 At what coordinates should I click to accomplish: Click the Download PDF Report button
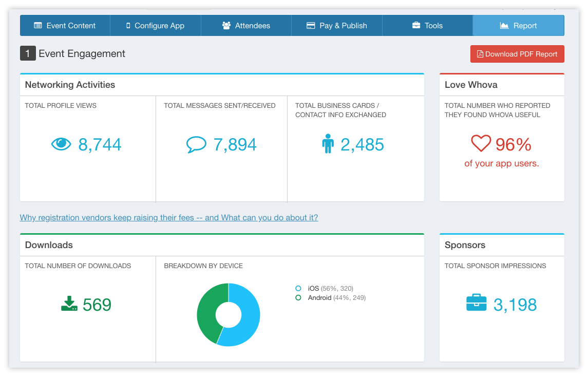click(x=517, y=53)
